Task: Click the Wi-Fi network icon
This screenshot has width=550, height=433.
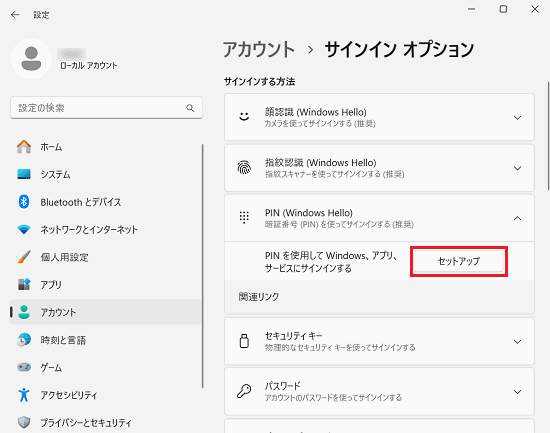Action: point(24,229)
